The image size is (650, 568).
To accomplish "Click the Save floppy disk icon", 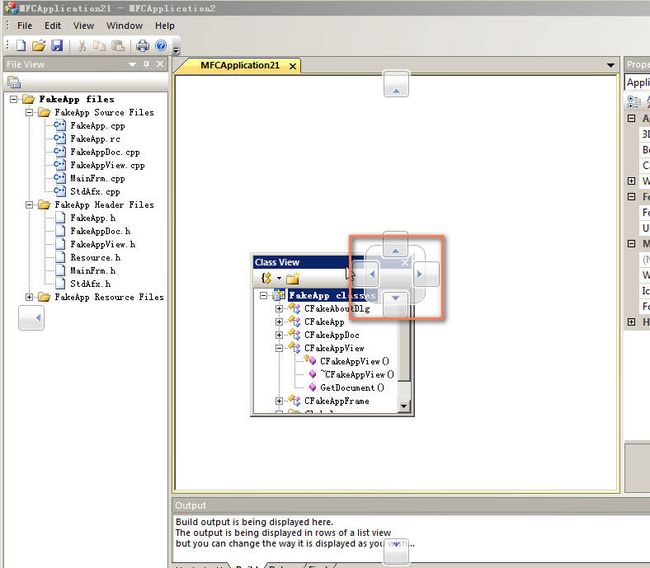I will (x=57, y=45).
